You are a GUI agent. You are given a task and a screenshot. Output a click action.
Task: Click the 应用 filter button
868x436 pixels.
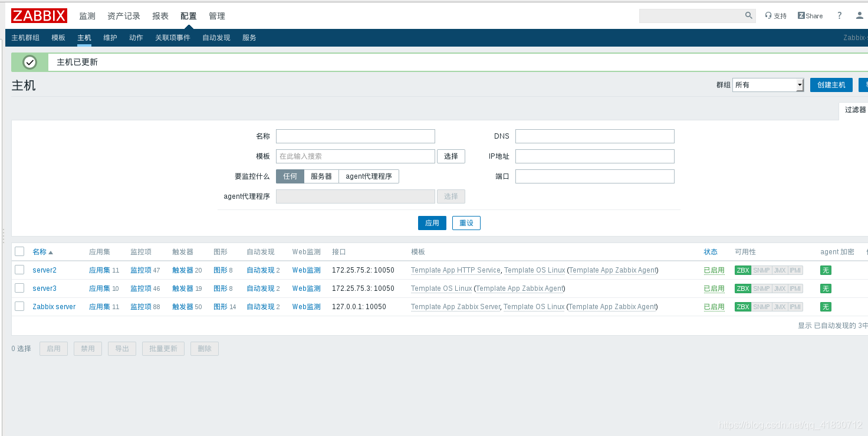coord(432,223)
